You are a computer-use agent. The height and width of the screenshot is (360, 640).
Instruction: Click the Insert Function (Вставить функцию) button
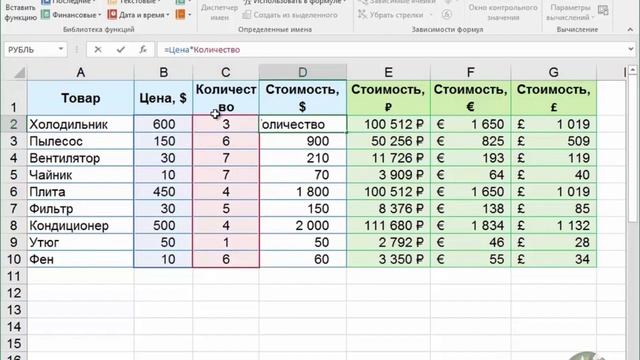20,11
